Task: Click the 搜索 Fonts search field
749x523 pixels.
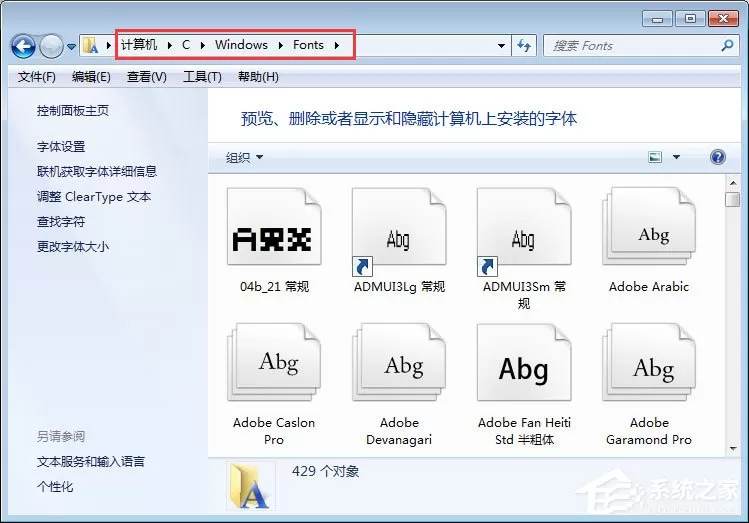Action: point(635,46)
